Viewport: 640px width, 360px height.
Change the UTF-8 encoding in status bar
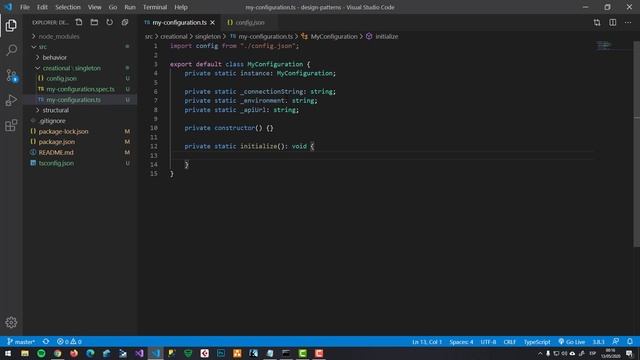click(488, 342)
